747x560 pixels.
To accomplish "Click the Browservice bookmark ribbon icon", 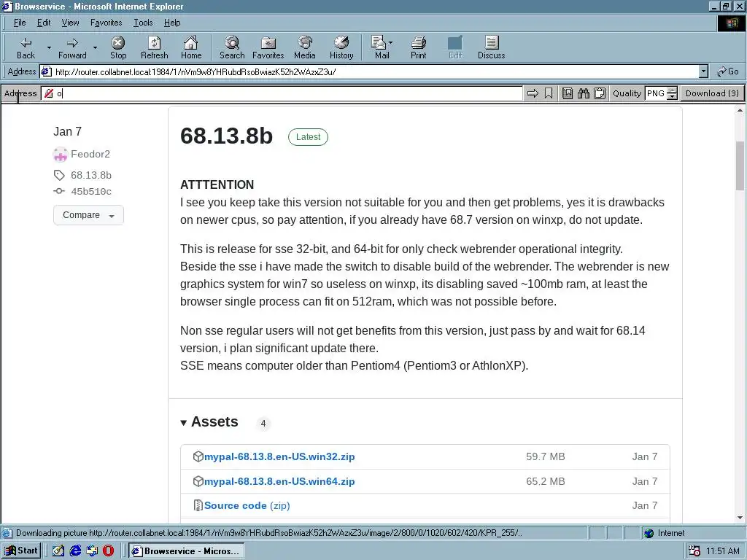I will click(x=549, y=93).
